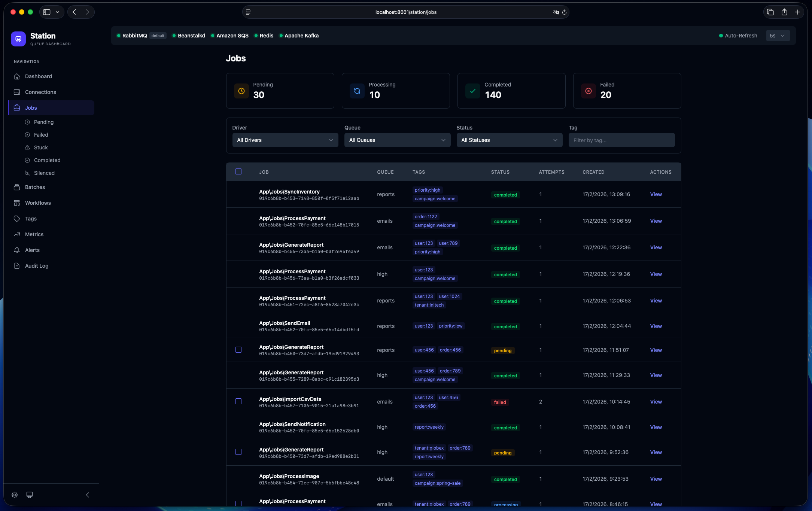Focus the Filter by tag input field
The height and width of the screenshot is (511, 812).
point(621,140)
